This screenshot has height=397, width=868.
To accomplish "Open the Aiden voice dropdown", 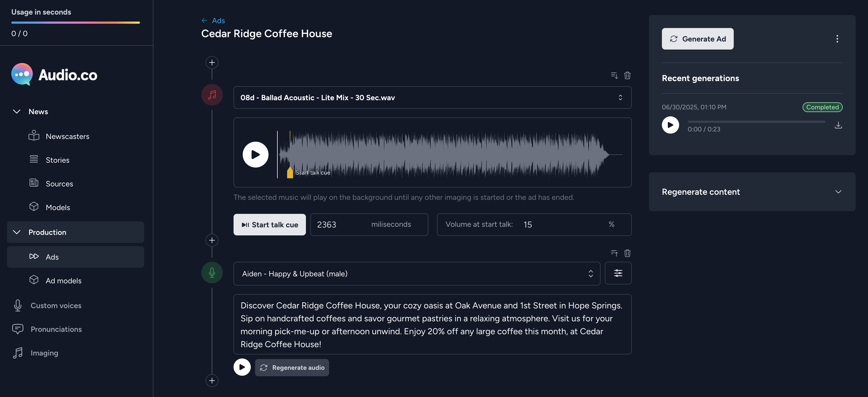I will pyautogui.click(x=417, y=274).
